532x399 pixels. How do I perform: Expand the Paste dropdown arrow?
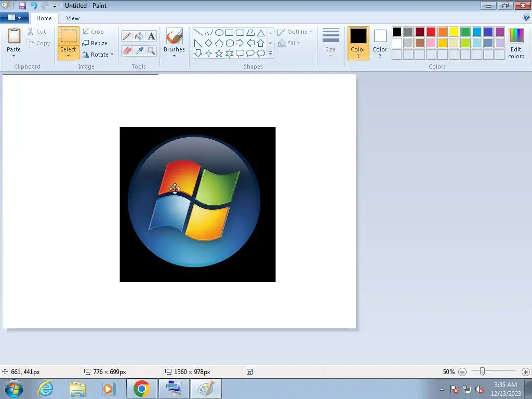point(14,56)
